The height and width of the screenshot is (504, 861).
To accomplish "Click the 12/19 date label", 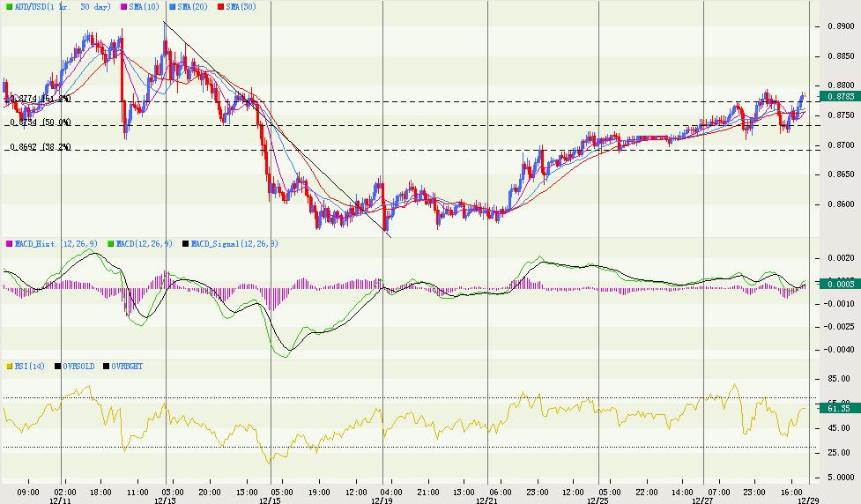I will (382, 500).
